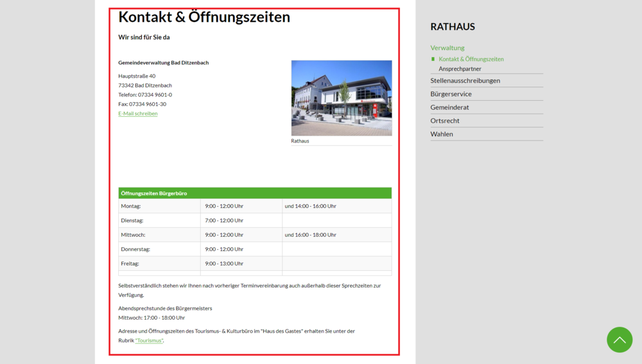642x364 pixels.
Task: Click the und 16:00 - 18:00 Uhr cell
Action: coord(336,234)
